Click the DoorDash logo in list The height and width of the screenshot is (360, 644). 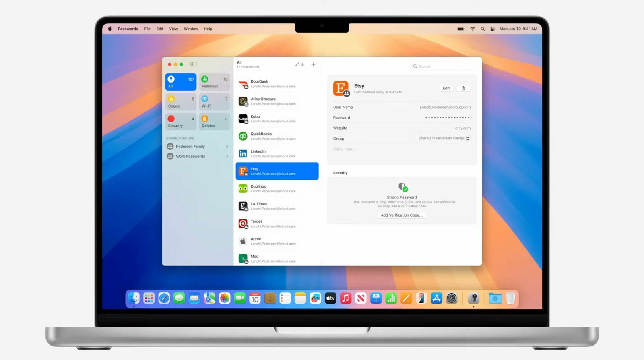(x=243, y=84)
